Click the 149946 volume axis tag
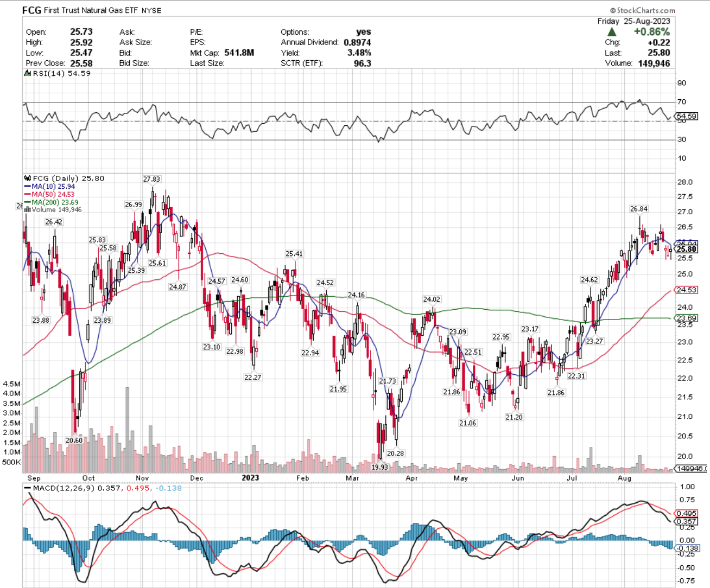The image size is (710, 588). coord(689,469)
